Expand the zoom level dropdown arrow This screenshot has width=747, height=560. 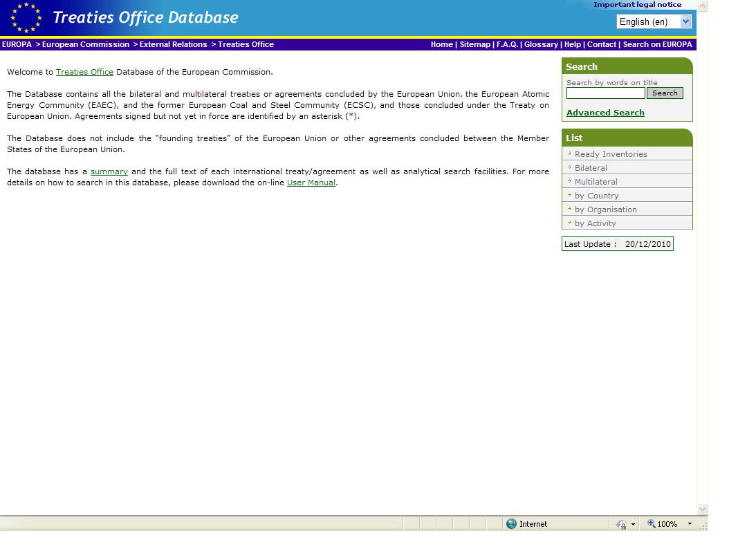690,524
